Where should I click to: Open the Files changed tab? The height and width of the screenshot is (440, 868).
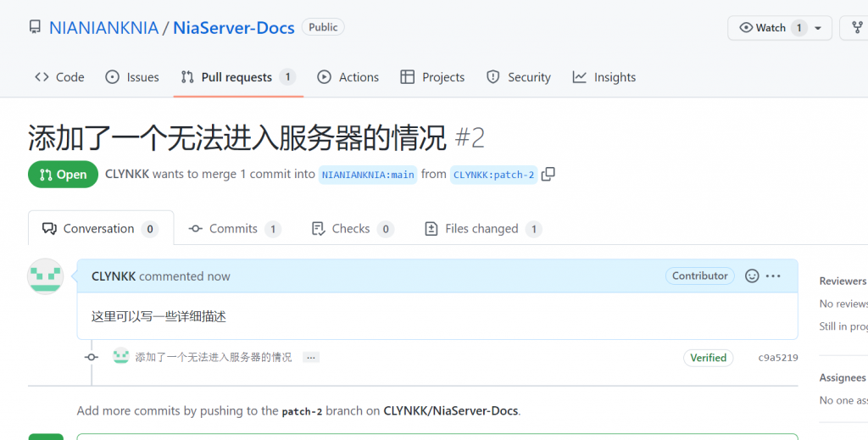click(483, 229)
